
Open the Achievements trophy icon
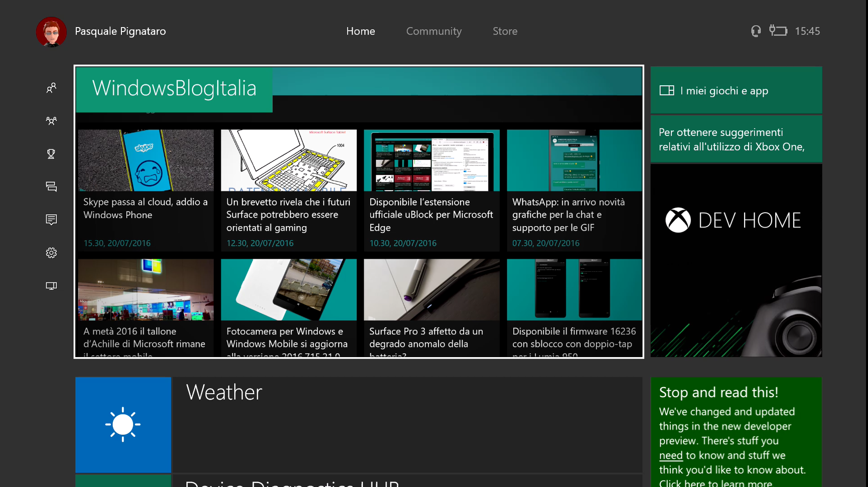pyautogui.click(x=51, y=154)
